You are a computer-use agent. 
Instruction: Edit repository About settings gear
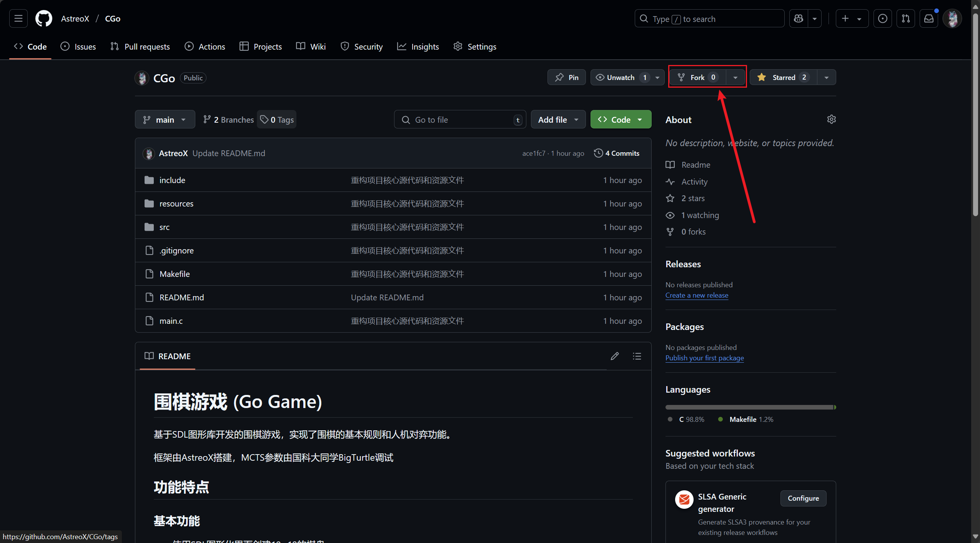tap(831, 119)
